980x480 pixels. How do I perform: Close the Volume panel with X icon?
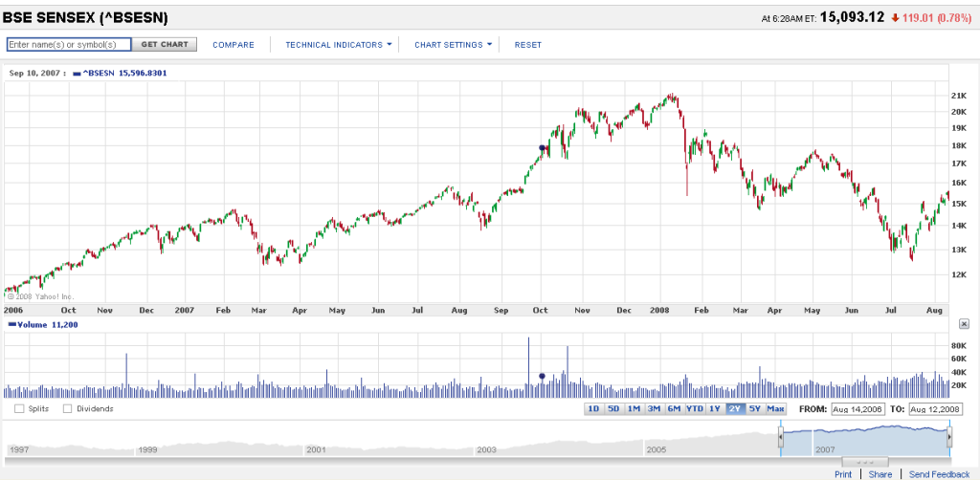965,323
